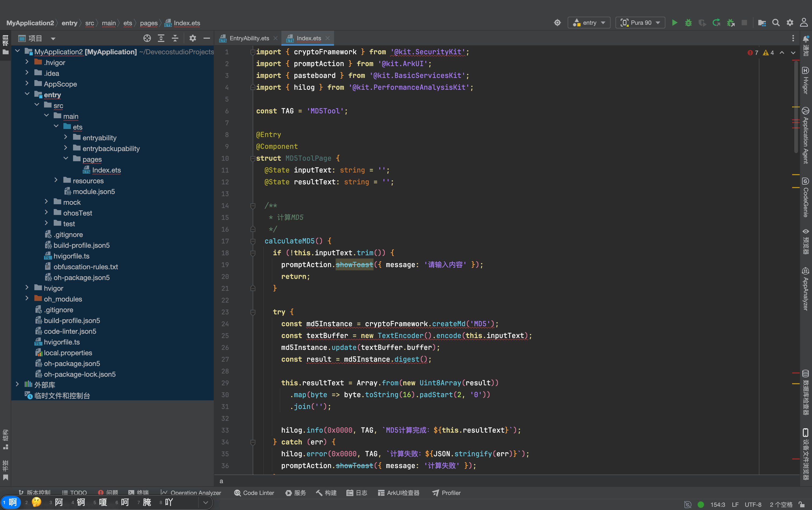The width and height of the screenshot is (812, 510).
Task: Switch to the EntryAbility.ets tab
Action: pos(249,38)
